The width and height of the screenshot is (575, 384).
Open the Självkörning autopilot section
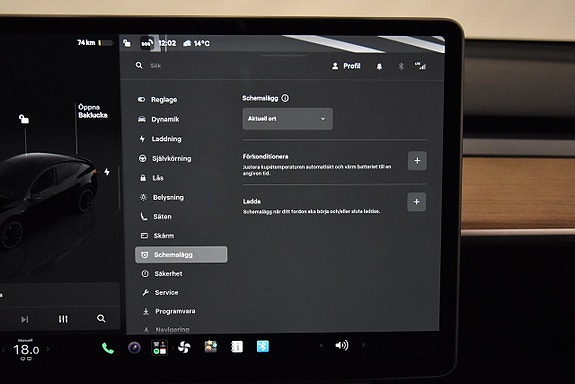165,158
